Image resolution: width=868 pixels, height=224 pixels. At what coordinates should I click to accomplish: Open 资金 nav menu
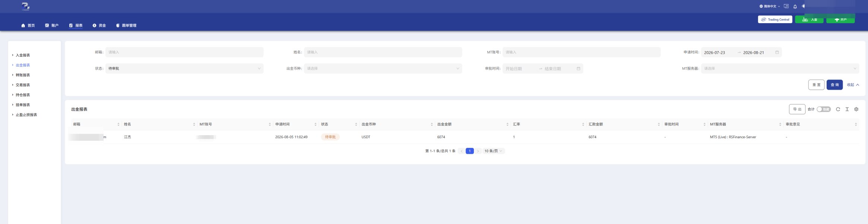(99, 25)
